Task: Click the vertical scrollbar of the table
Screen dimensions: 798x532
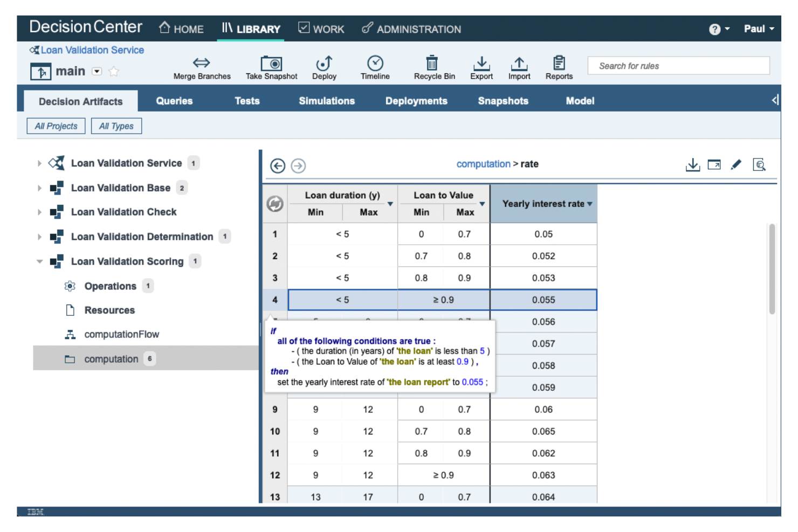Action: [772, 268]
